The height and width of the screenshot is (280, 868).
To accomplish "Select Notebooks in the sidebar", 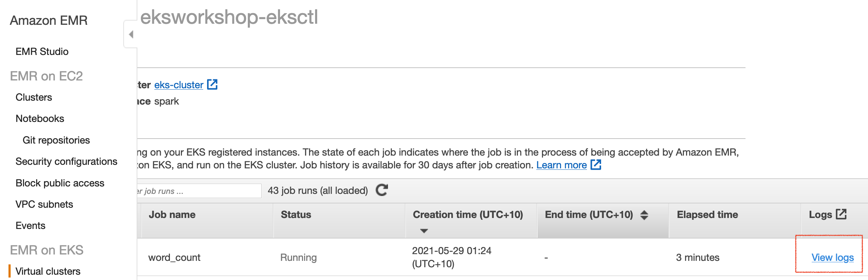I will (x=40, y=118).
